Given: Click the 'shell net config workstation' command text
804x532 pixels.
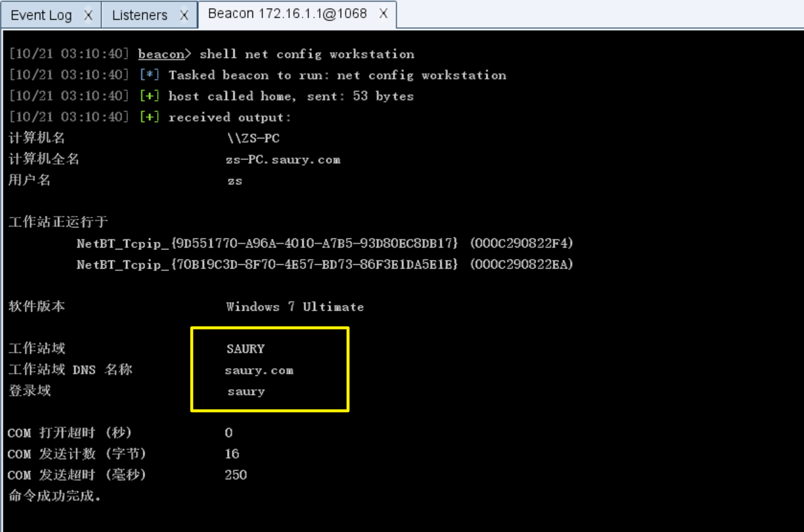Looking at the screenshot, I should click(307, 54).
